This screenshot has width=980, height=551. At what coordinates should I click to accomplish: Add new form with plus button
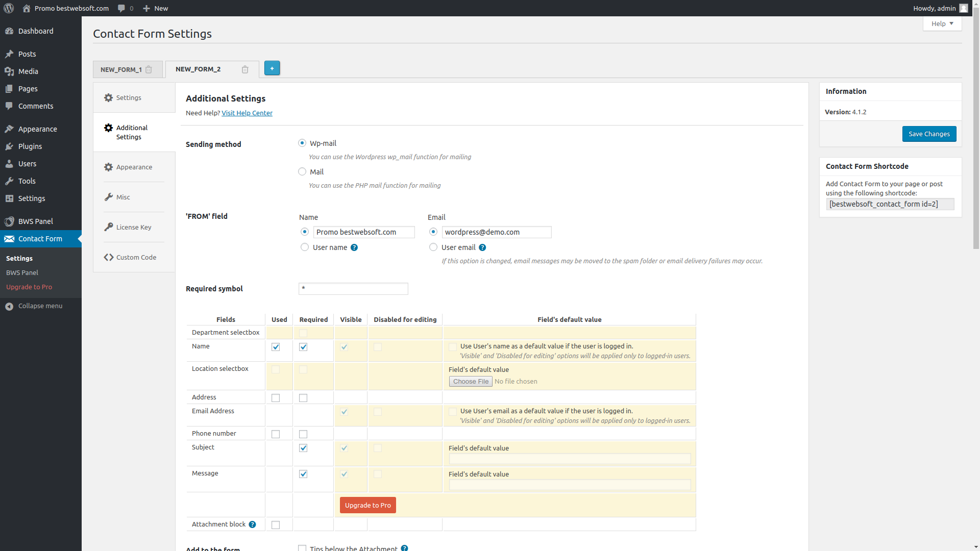point(272,68)
